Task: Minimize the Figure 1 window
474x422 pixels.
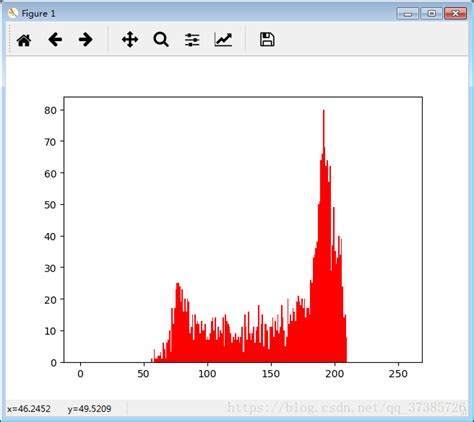Action: 408,14
